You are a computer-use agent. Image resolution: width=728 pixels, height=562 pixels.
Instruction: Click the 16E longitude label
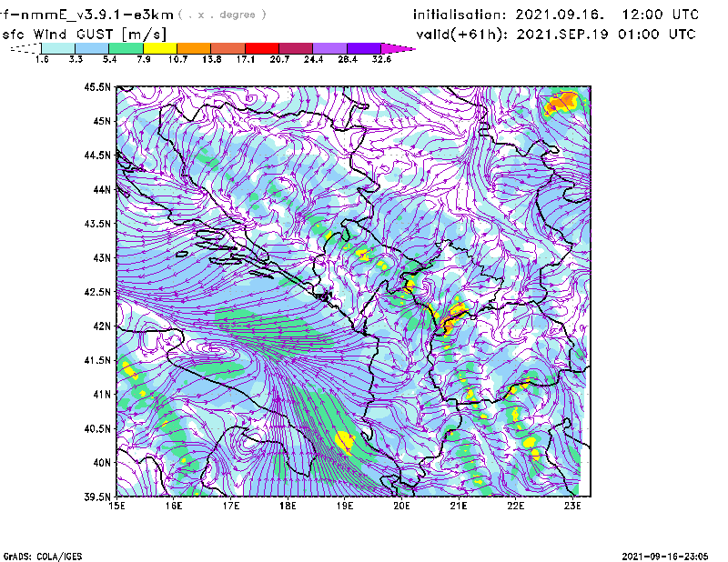(174, 506)
